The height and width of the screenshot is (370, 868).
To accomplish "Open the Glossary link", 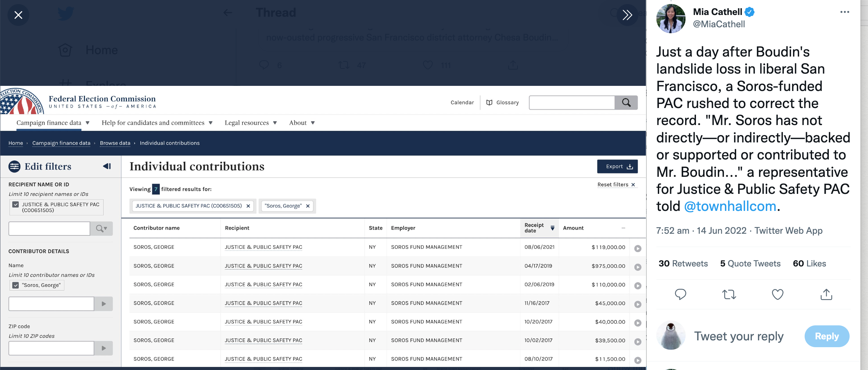I will pyautogui.click(x=507, y=103).
